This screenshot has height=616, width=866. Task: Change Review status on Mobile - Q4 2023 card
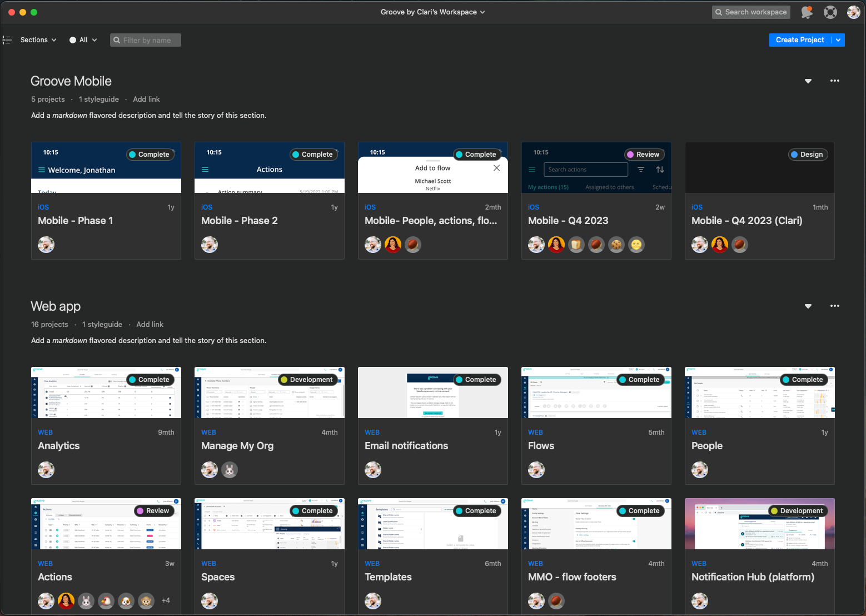(x=644, y=155)
